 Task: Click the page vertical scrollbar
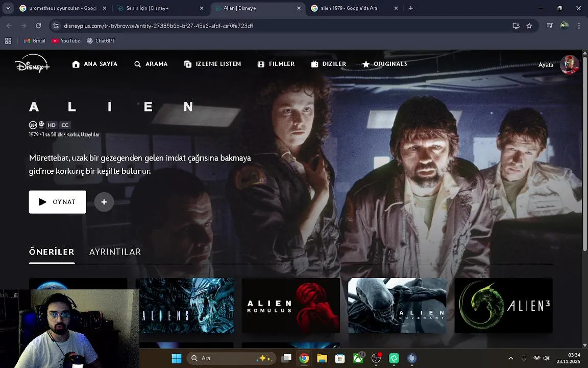[584, 154]
